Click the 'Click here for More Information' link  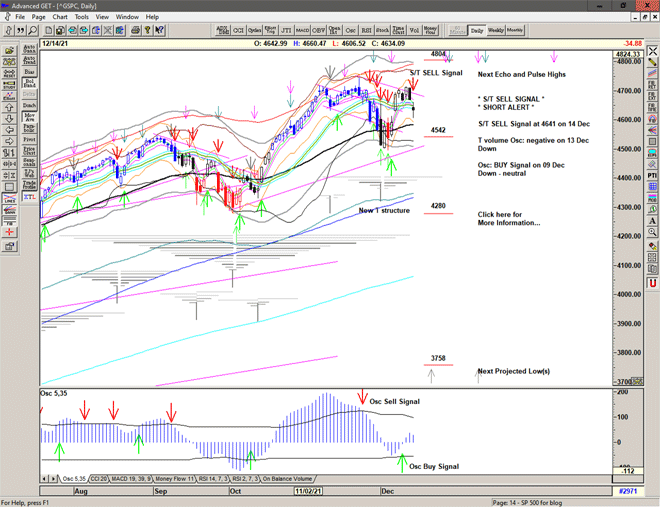(508, 218)
